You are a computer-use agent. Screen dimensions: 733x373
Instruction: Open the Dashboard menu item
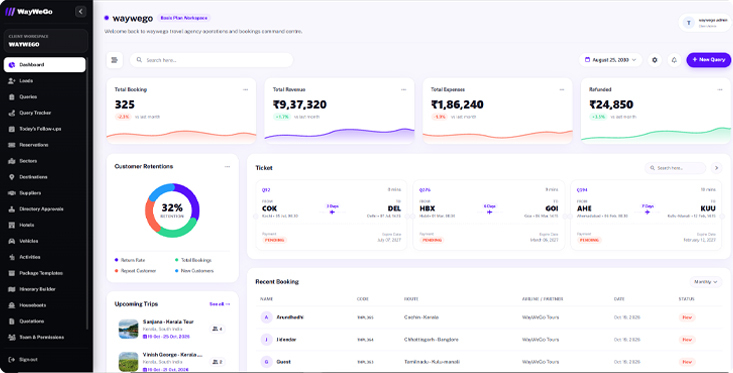coord(44,65)
